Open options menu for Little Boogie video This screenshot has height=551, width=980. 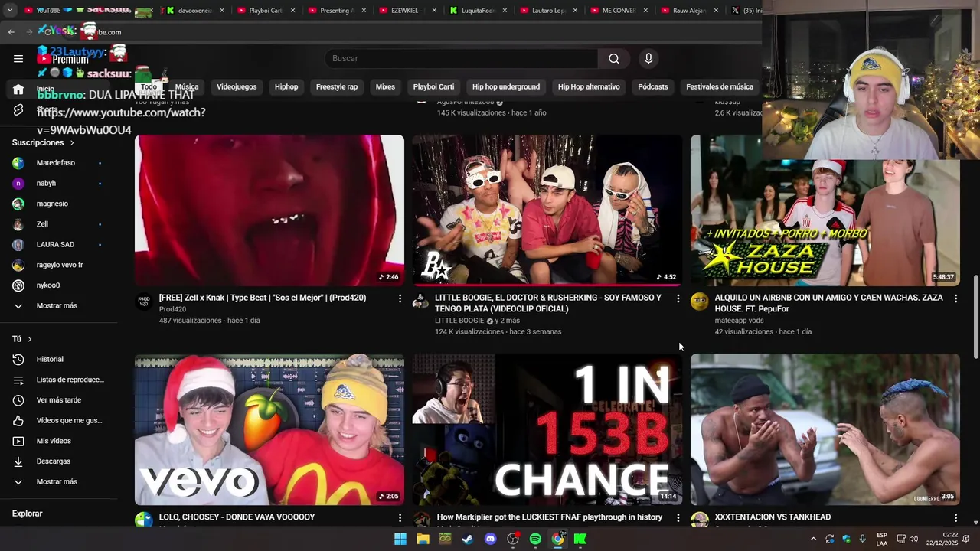[x=678, y=298]
